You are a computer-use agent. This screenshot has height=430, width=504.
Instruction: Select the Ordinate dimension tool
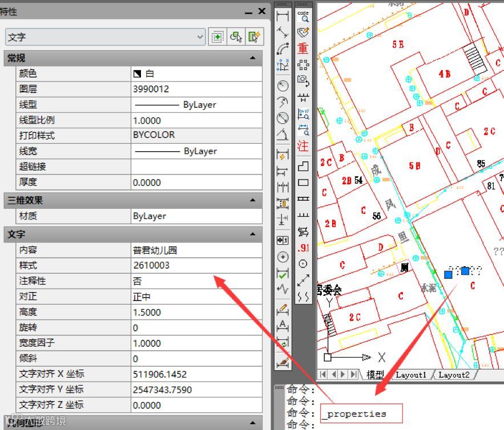[283, 65]
